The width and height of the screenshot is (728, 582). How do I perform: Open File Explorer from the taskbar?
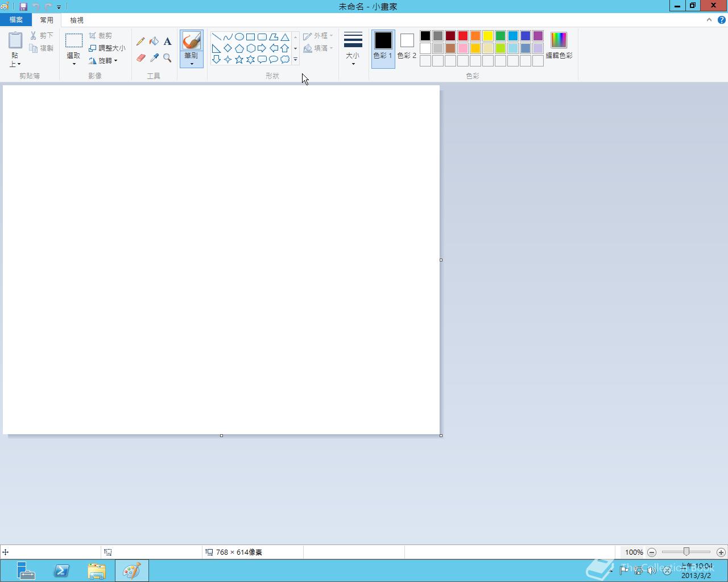97,571
